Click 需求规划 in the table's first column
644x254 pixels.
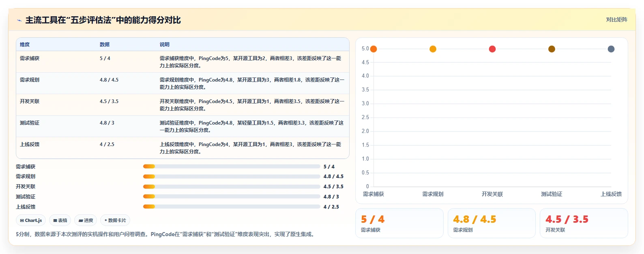point(30,80)
